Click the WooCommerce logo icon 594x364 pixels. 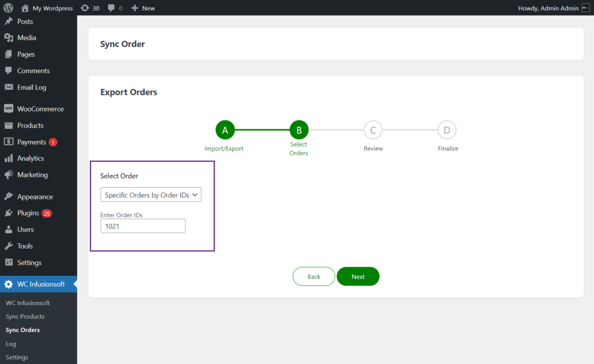[9, 108]
